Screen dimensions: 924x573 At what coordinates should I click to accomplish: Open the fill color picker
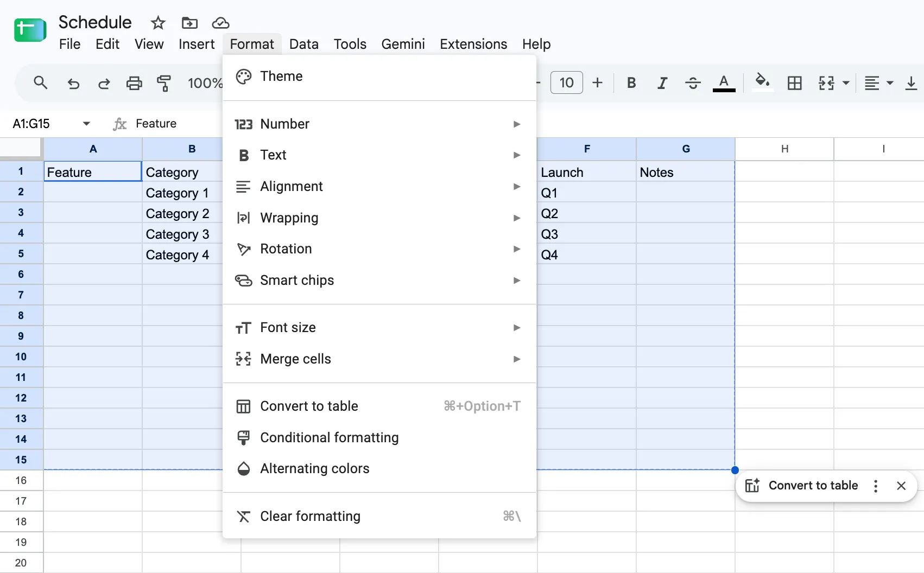[x=763, y=82]
